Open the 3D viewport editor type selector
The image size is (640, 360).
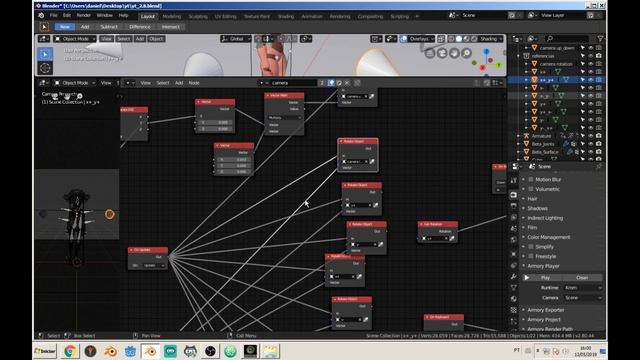[44, 39]
